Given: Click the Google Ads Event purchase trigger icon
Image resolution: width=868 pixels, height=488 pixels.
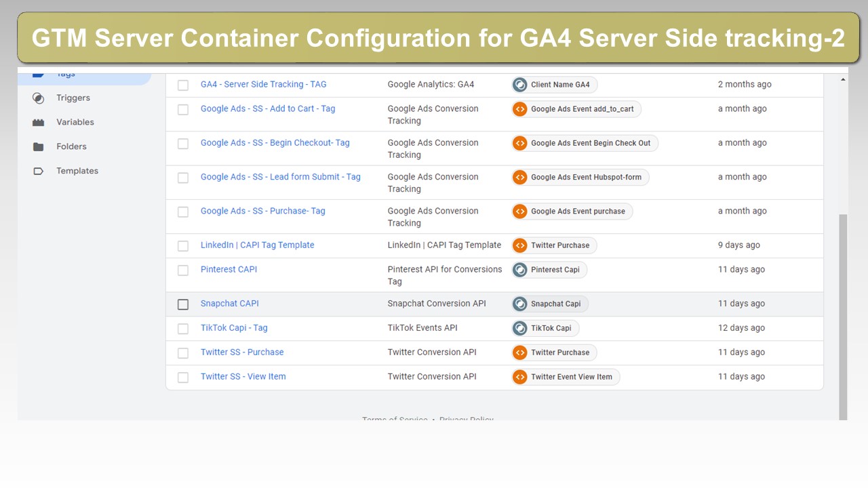Looking at the screenshot, I should coord(520,211).
